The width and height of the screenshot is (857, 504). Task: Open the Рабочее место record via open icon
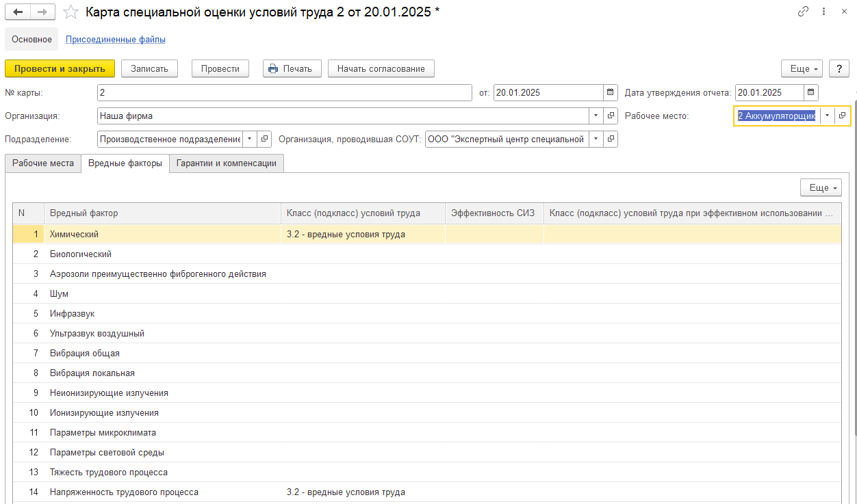843,116
